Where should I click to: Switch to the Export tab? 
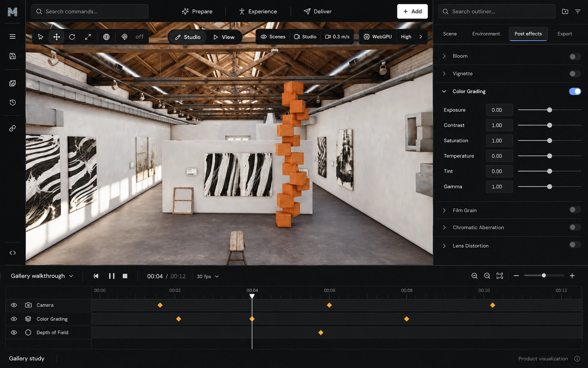pyautogui.click(x=564, y=34)
